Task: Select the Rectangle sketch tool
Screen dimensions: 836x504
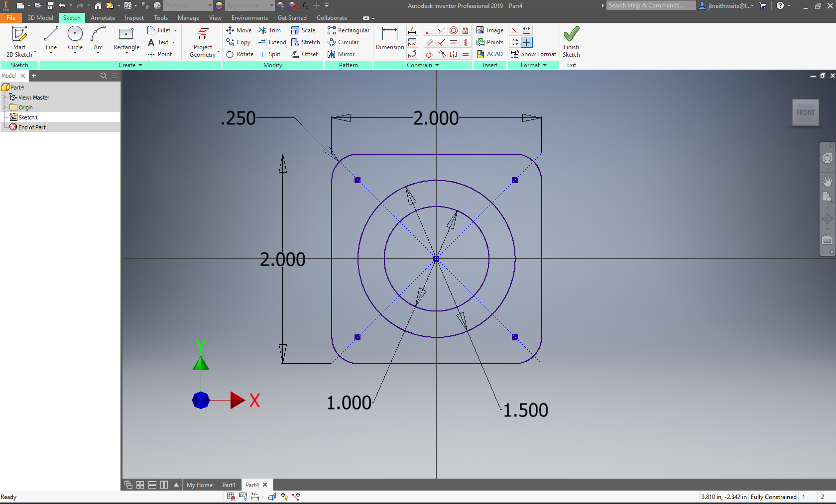Action: pos(126,40)
